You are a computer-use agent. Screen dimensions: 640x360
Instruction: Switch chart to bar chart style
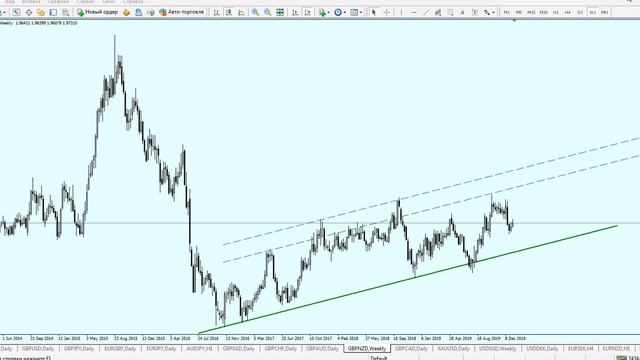pos(217,13)
